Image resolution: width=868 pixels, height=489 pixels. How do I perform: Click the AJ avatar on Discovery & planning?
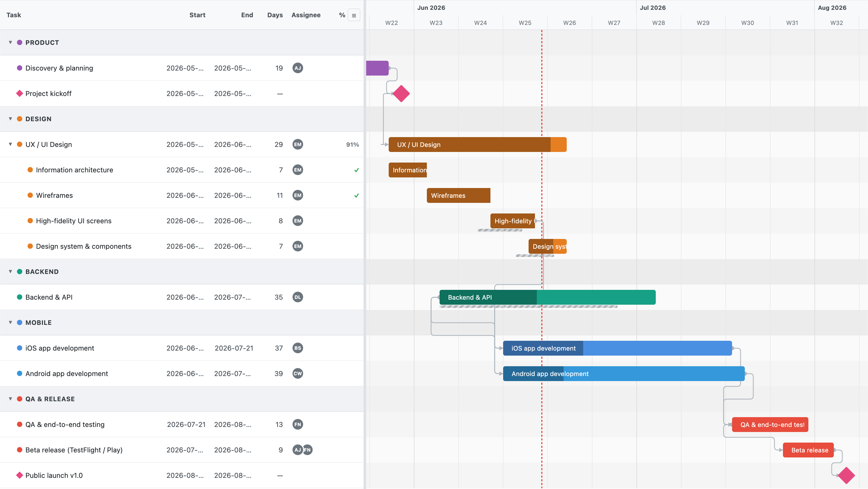[298, 68]
